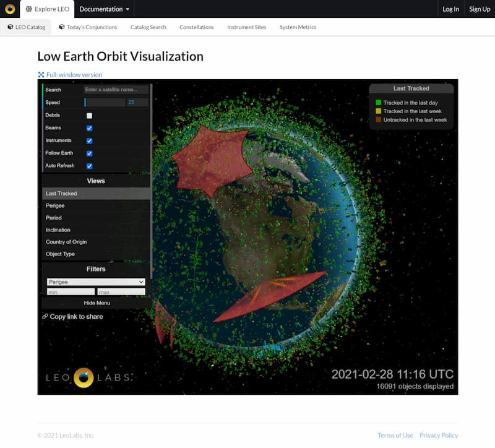This screenshot has height=448, width=495.
Task: Click the Filters section header
Action: tap(96, 269)
